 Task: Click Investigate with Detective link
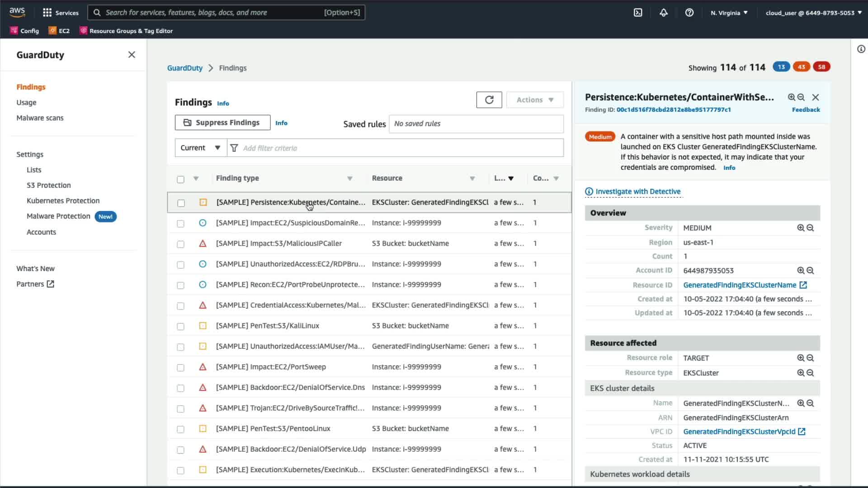pyautogui.click(x=637, y=192)
